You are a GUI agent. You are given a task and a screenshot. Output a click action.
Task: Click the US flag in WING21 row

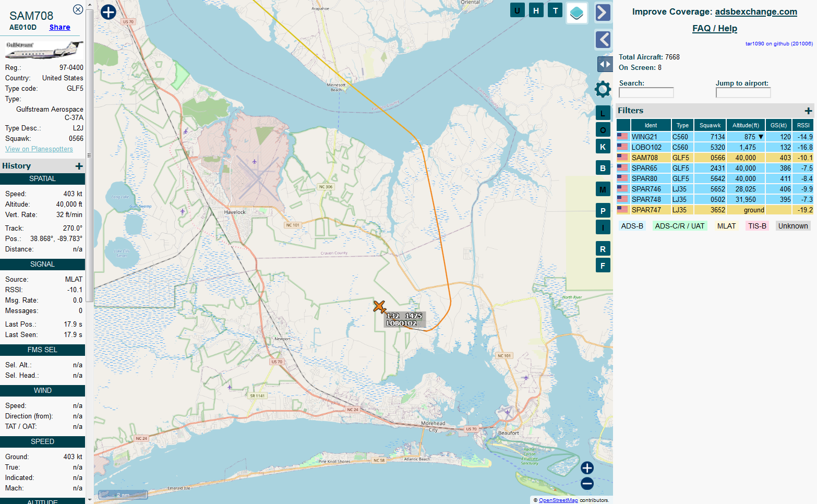coord(622,136)
